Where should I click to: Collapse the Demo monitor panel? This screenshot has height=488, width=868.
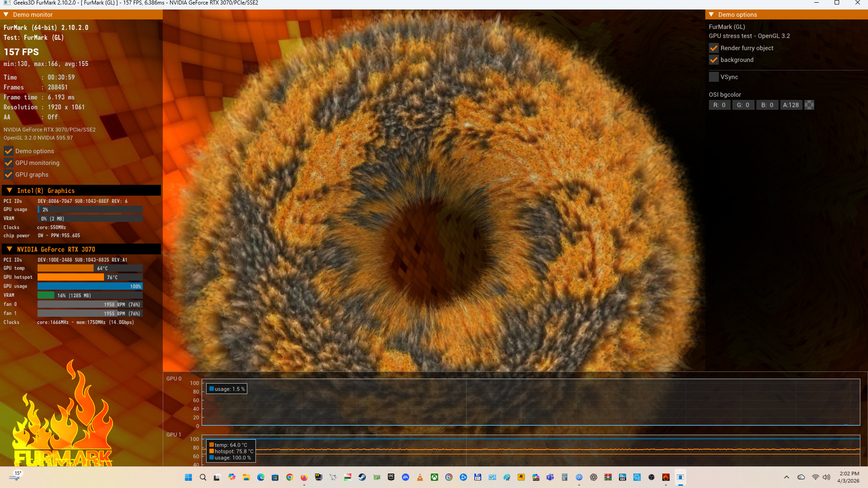coord(6,14)
